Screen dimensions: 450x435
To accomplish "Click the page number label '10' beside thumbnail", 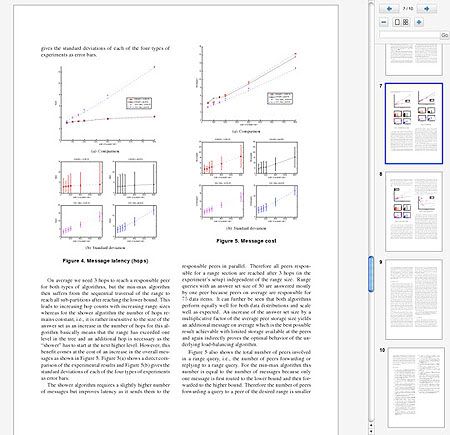I will 382,350.
